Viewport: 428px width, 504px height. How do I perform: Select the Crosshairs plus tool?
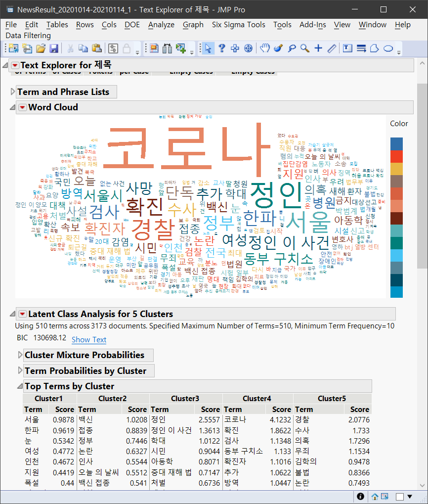pos(318,48)
